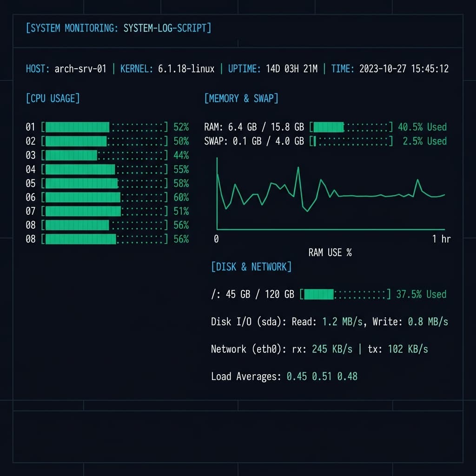
Task: Click the SWAP usage progress bar
Action: coord(351,141)
